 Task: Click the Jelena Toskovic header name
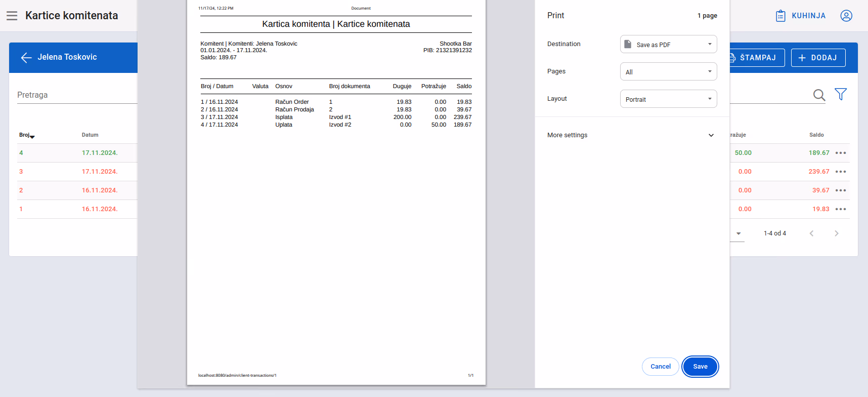click(67, 57)
